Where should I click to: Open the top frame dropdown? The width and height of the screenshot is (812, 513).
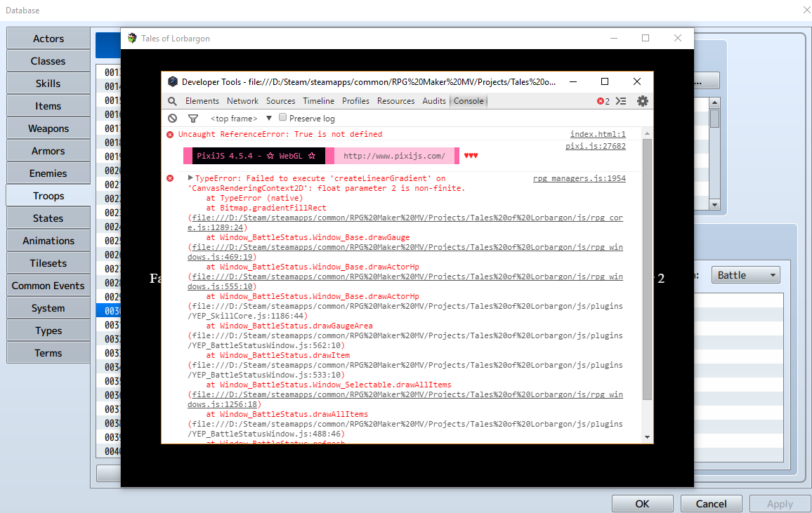240,119
